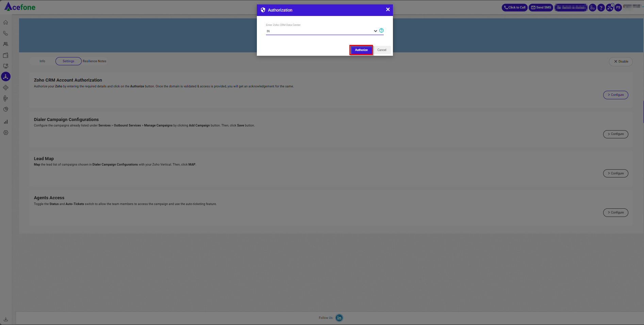Switch to the Resilience Notes tab

(95, 61)
